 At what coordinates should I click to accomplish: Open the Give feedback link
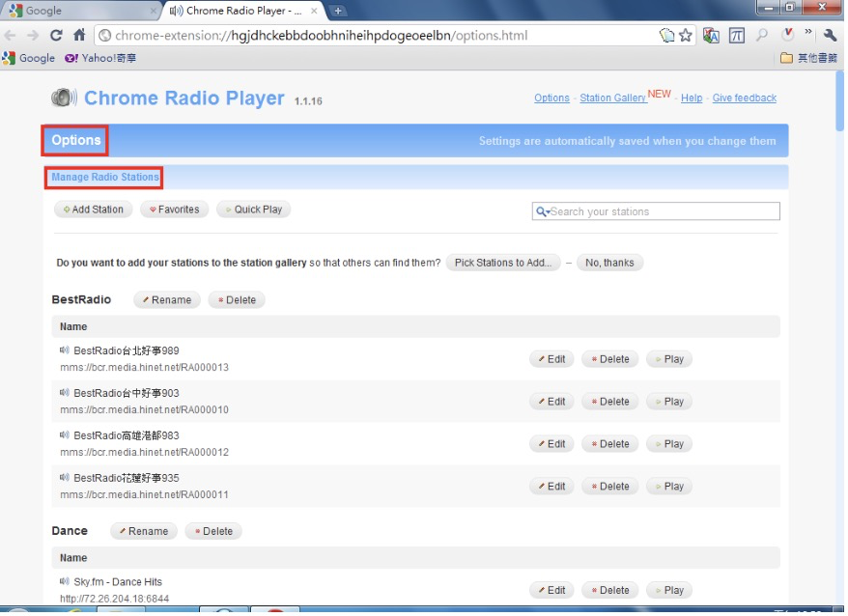click(x=744, y=98)
